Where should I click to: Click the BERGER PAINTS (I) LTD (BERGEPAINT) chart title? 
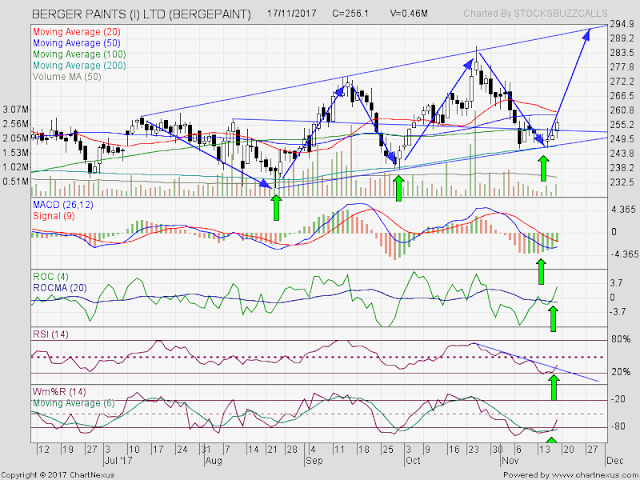point(141,14)
